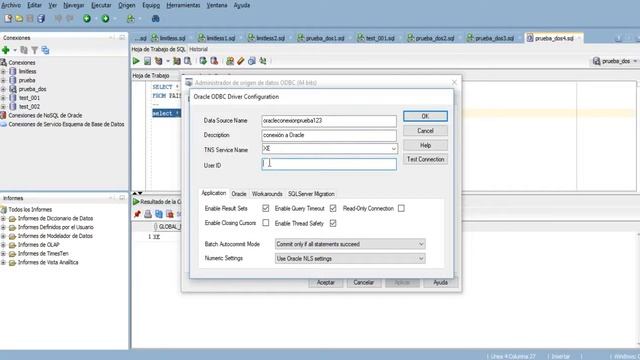
Task: Click the print icon in results toolbar
Action: click(148, 214)
